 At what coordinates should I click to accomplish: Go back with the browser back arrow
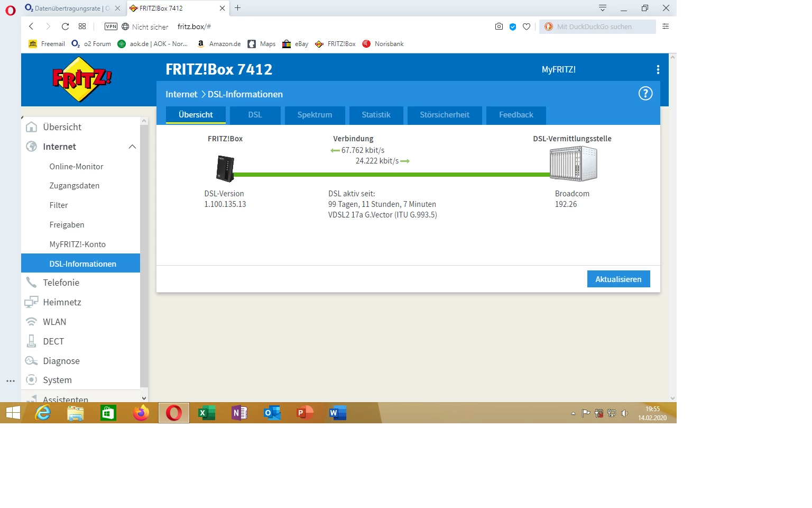tap(31, 26)
